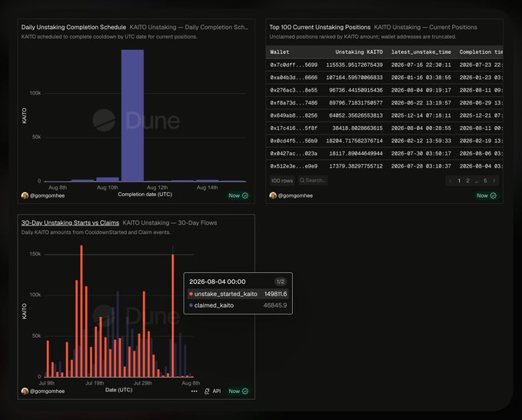Go to table page 2
The height and width of the screenshot is (420, 522).
coord(467,181)
